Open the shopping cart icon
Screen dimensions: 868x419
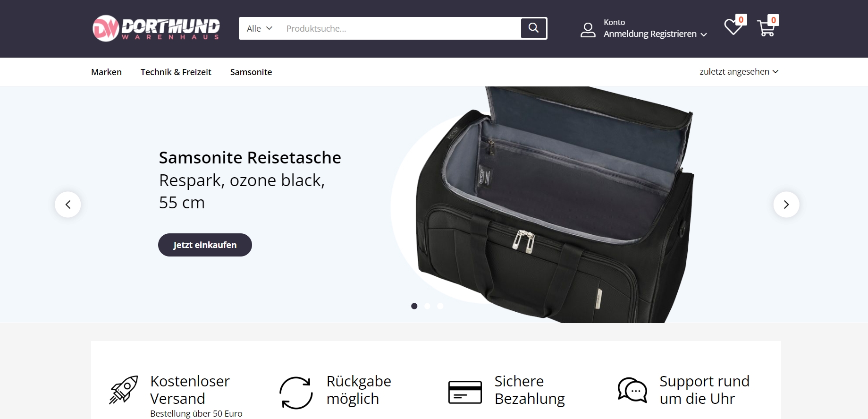(766, 28)
